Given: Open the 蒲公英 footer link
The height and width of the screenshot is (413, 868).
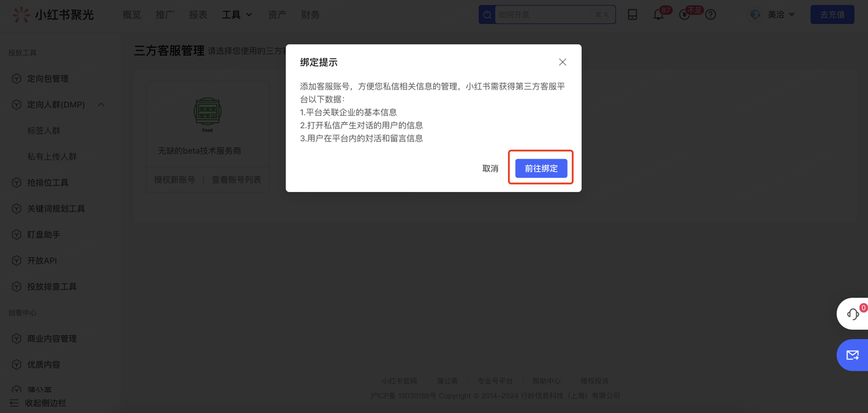Looking at the screenshot, I should [447, 380].
